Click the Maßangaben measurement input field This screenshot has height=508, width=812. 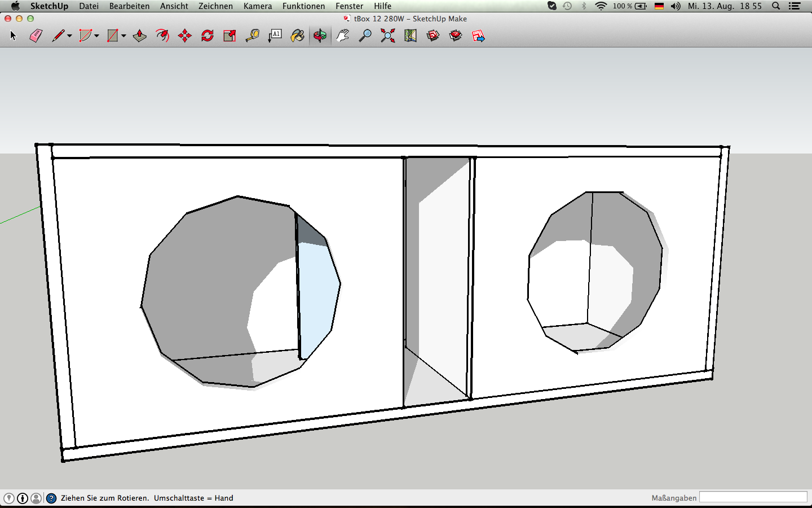click(753, 497)
